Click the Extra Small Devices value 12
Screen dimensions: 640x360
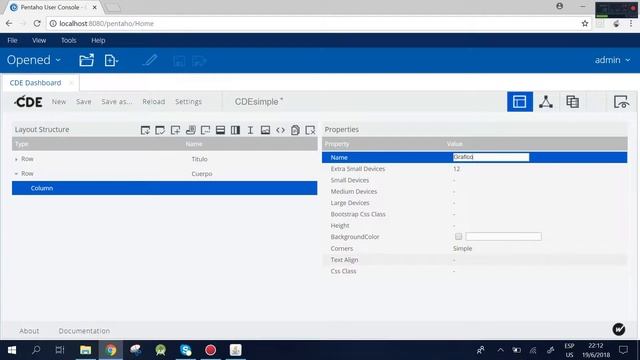[456, 169]
